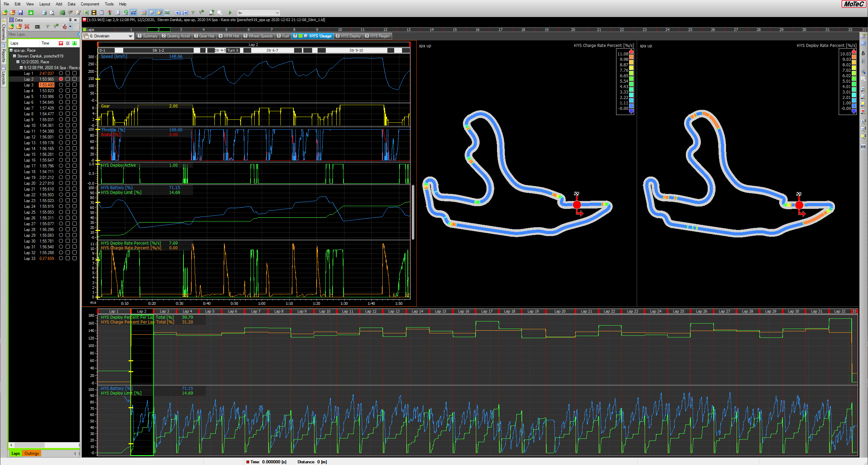Click the telemetry monitor icon in Data panel
Viewport: 868px width, 465px height.
pos(37,27)
